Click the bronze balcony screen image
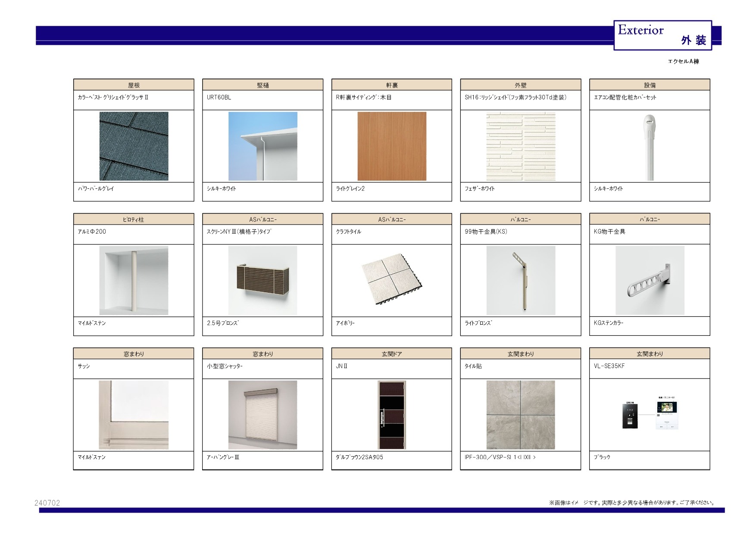This screenshot has width=756, height=535. (x=262, y=281)
